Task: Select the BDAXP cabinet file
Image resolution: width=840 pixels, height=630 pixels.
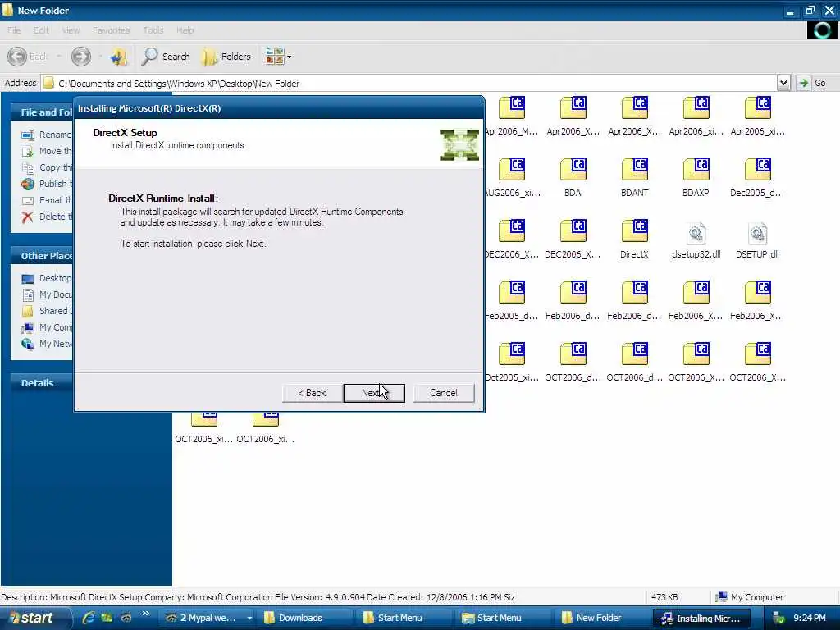Action: click(696, 178)
